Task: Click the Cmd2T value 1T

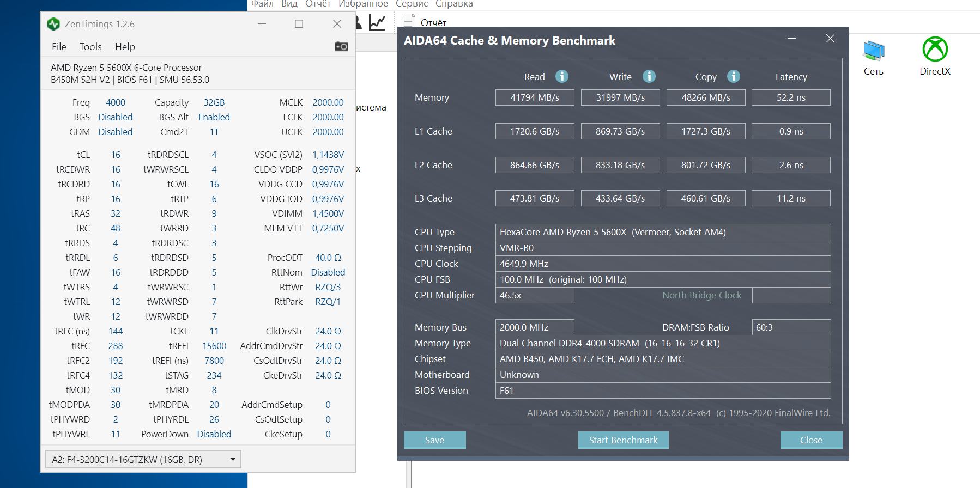Action: point(214,132)
